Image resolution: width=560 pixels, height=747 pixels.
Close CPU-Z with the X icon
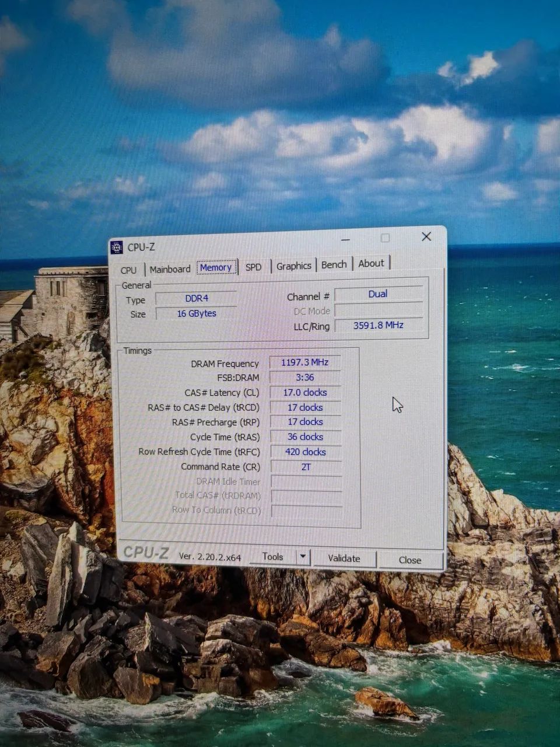tap(426, 236)
